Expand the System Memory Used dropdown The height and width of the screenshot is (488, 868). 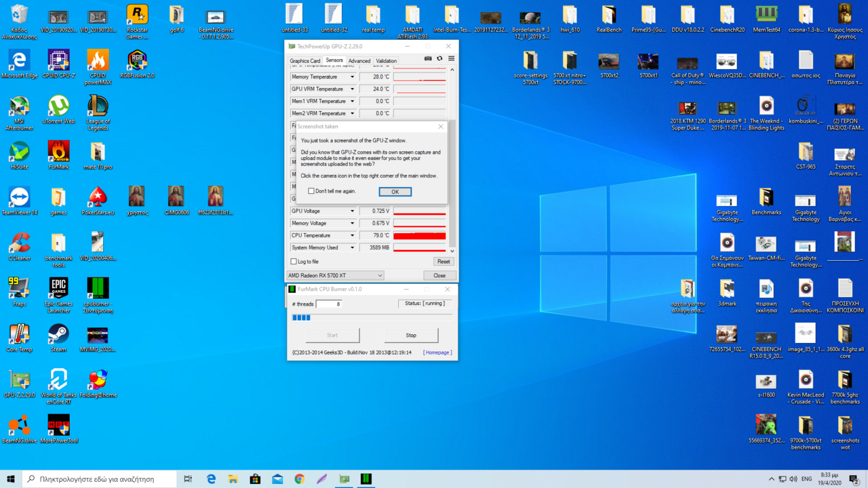pyautogui.click(x=352, y=248)
